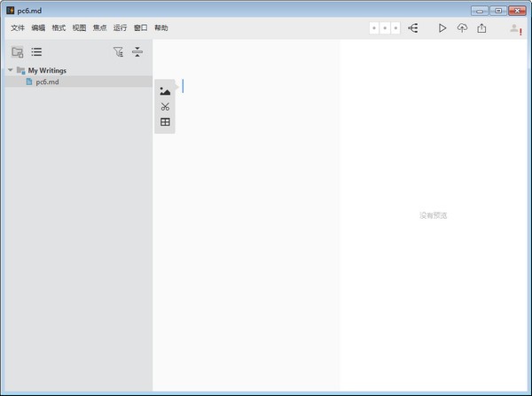Open the 帮助 menu
Screen dimensions: 532x396
click(161, 27)
